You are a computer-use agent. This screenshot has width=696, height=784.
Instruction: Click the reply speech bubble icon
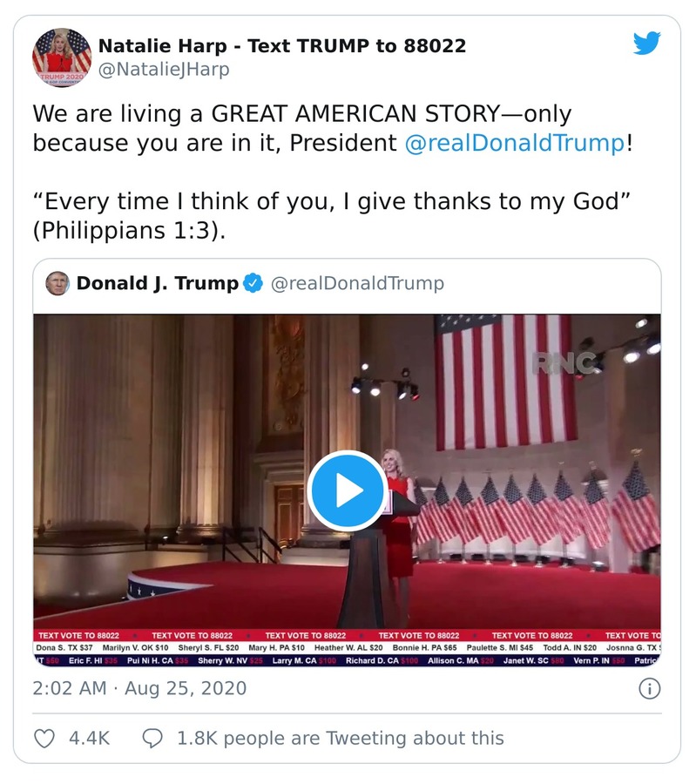coord(152,738)
